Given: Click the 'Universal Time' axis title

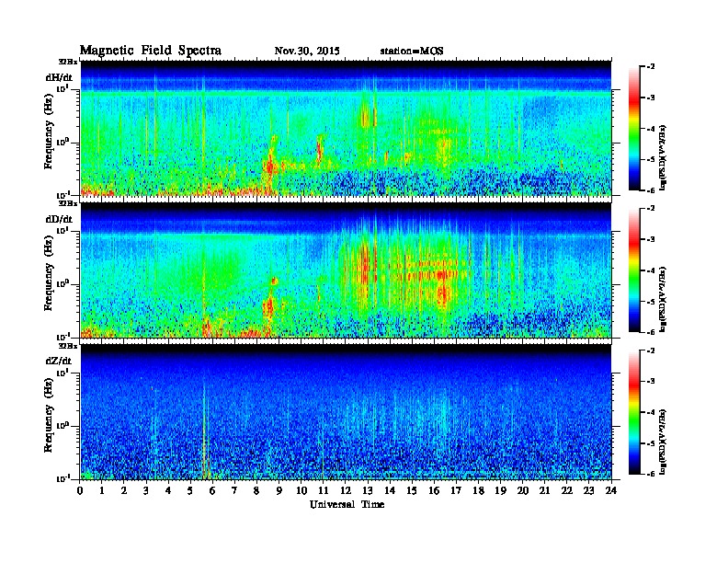Looking at the screenshot, I should (x=347, y=504).
